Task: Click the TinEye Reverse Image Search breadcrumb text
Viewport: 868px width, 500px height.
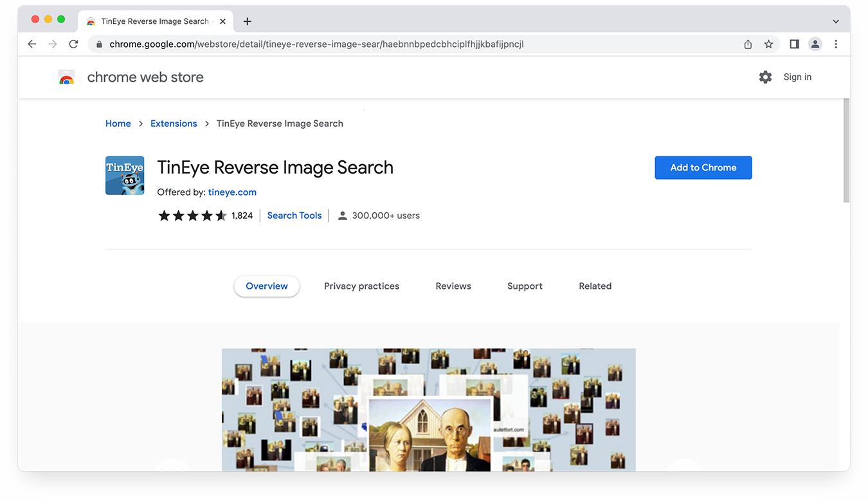Action: click(x=280, y=124)
